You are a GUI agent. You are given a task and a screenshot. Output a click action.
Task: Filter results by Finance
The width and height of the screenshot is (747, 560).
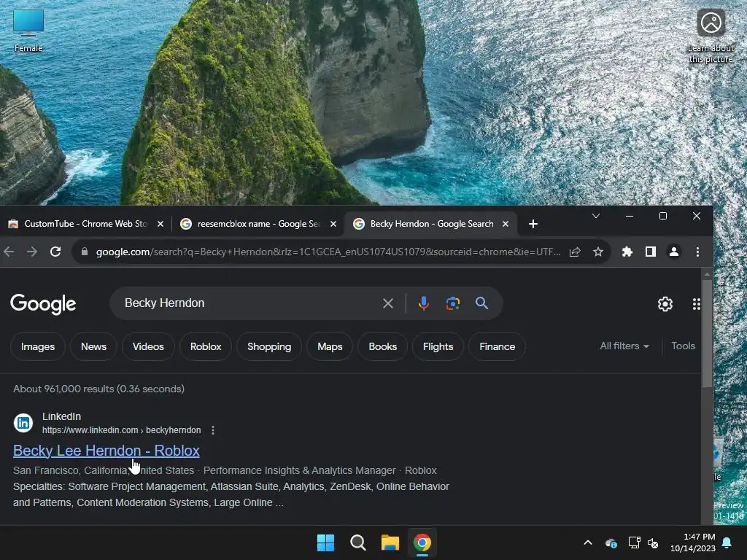(497, 346)
